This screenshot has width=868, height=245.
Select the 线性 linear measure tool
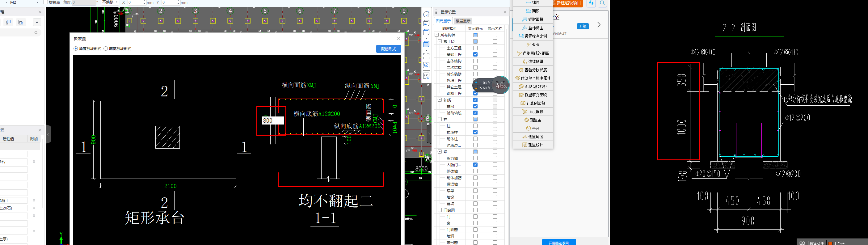click(533, 3)
